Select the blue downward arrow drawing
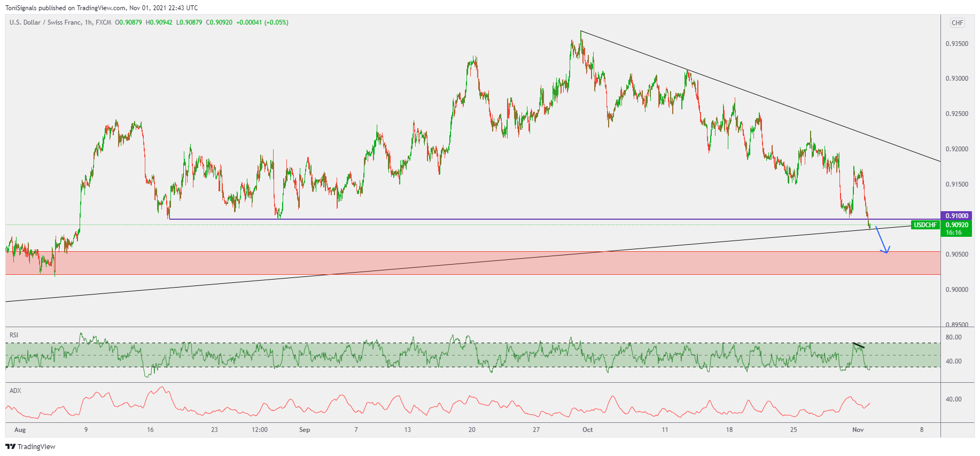This screenshot has width=980, height=456. [881, 241]
